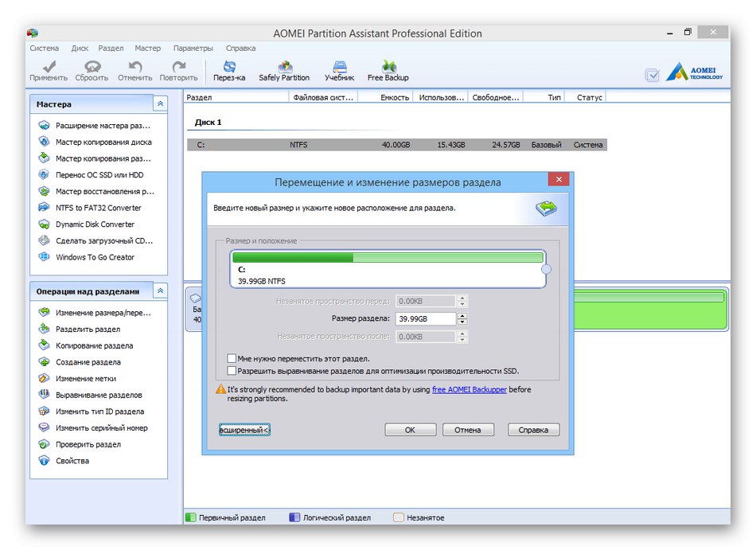
Task: Click the checkbox icon beside AOMEI logo
Action: 652,75
